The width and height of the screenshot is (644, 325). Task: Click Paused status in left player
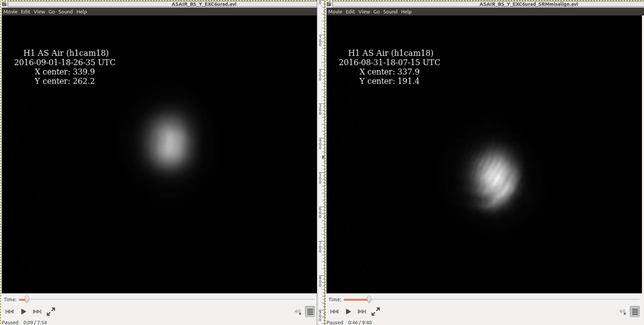(x=10, y=322)
